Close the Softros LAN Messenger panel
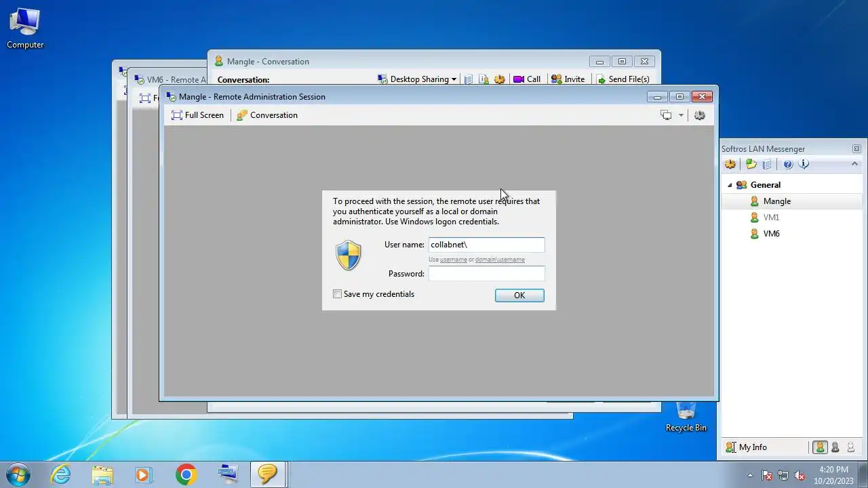The image size is (868, 488). (x=856, y=149)
